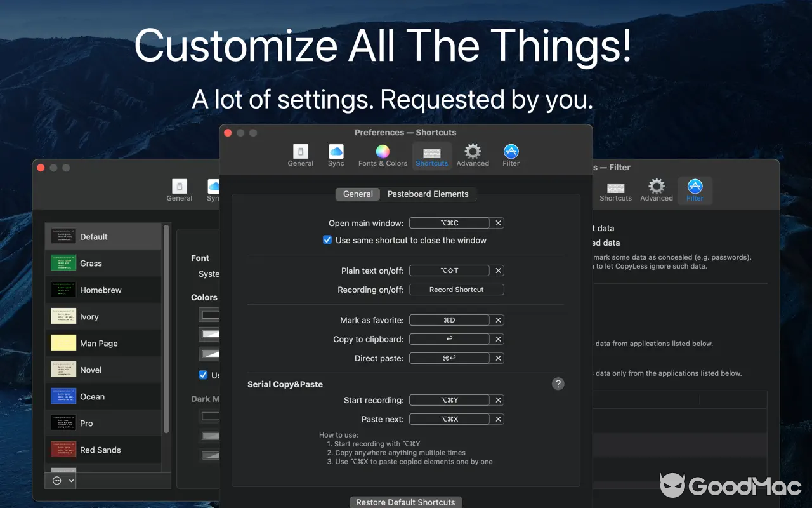
Task: Uncheck 'Use same shortcut to close the window'
Action: [x=327, y=240]
